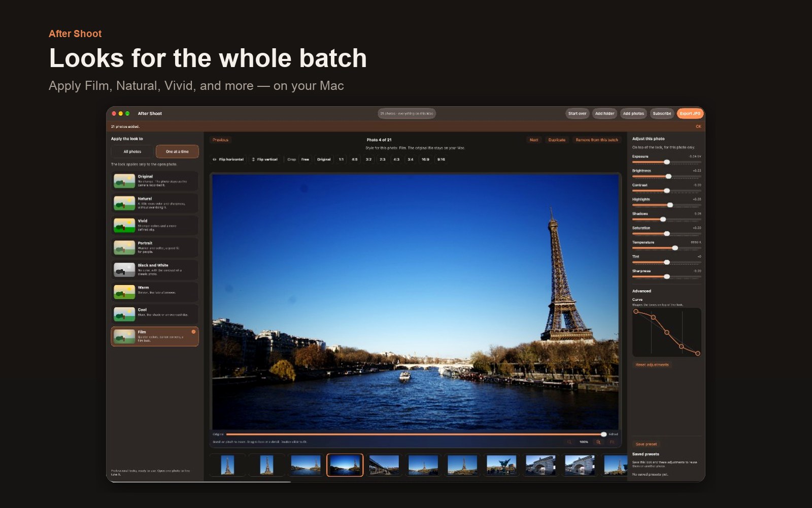Select the Natural look preview icon
The image size is (812, 508).
pos(124,203)
